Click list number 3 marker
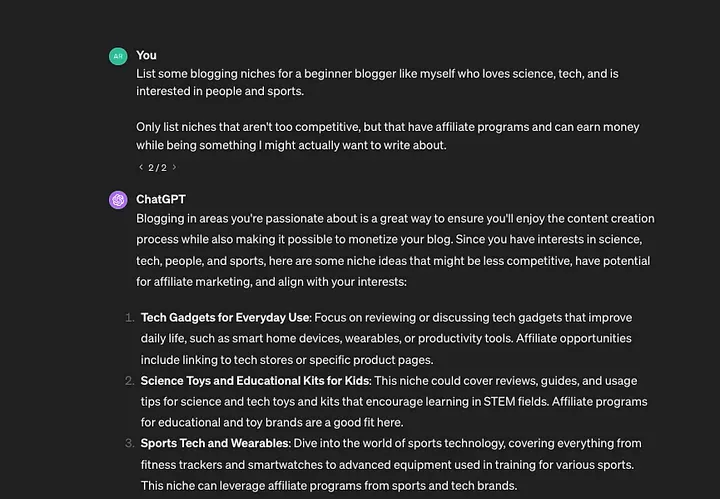 [x=129, y=443]
